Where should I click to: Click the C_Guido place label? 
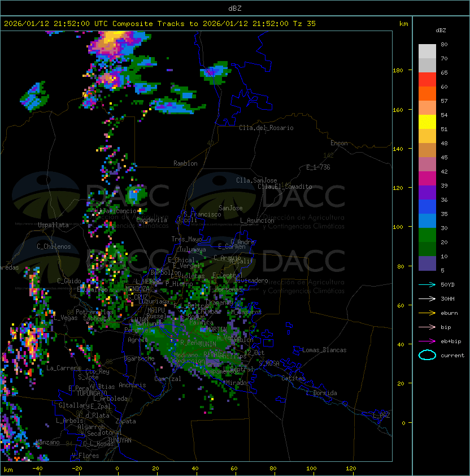(x=69, y=281)
